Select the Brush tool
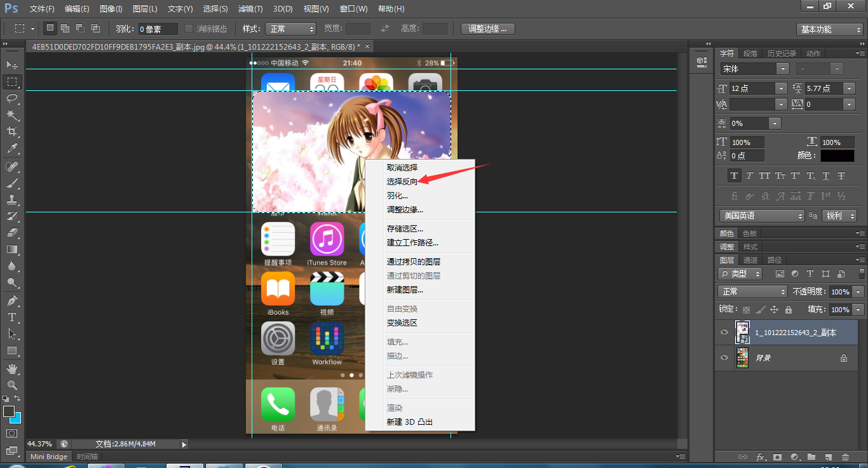The image size is (868, 468). pyautogui.click(x=12, y=183)
